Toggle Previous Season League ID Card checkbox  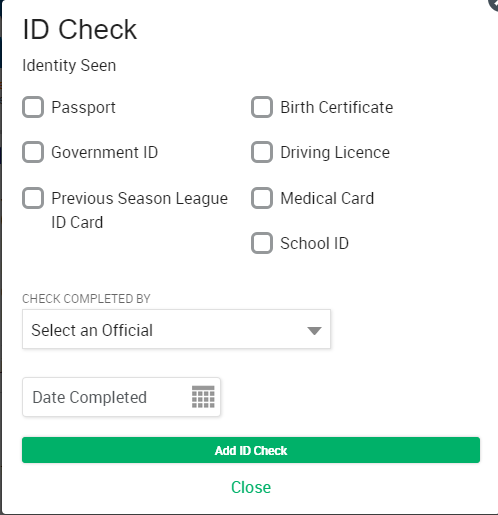click(x=33, y=198)
